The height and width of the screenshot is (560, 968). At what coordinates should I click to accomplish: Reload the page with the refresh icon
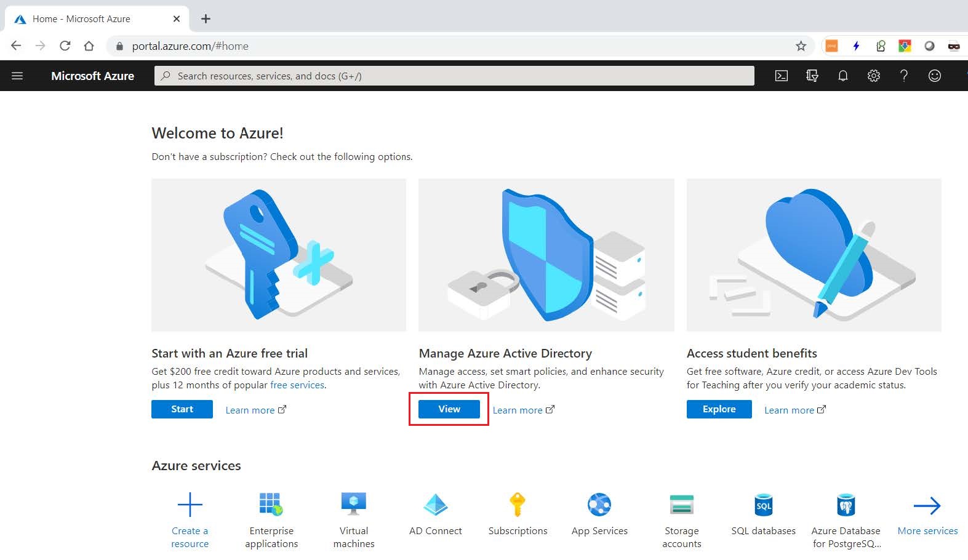(x=65, y=46)
